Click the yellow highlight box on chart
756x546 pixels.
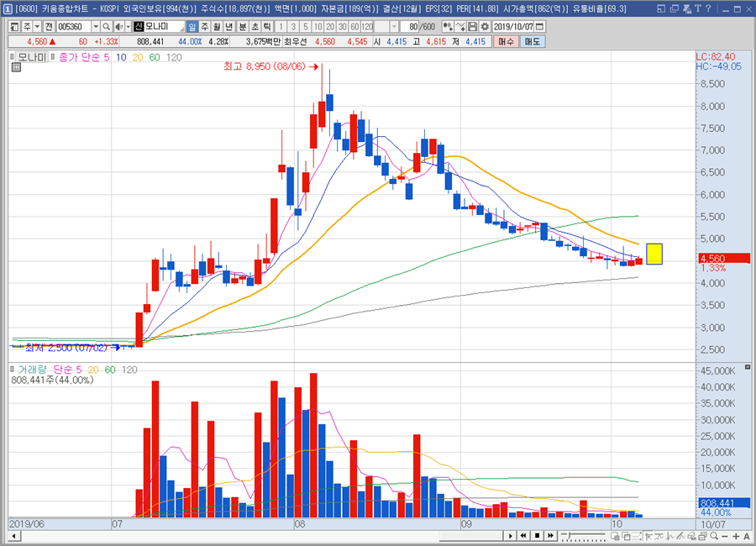654,254
